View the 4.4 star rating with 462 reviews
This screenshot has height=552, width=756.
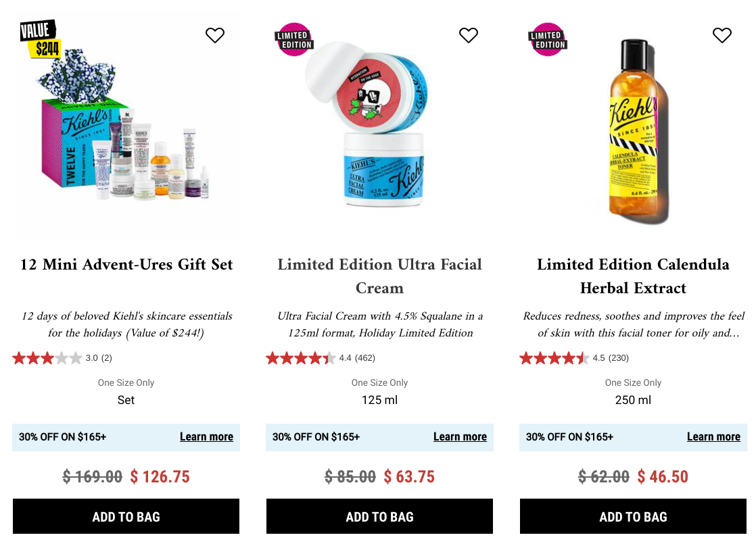[321, 358]
